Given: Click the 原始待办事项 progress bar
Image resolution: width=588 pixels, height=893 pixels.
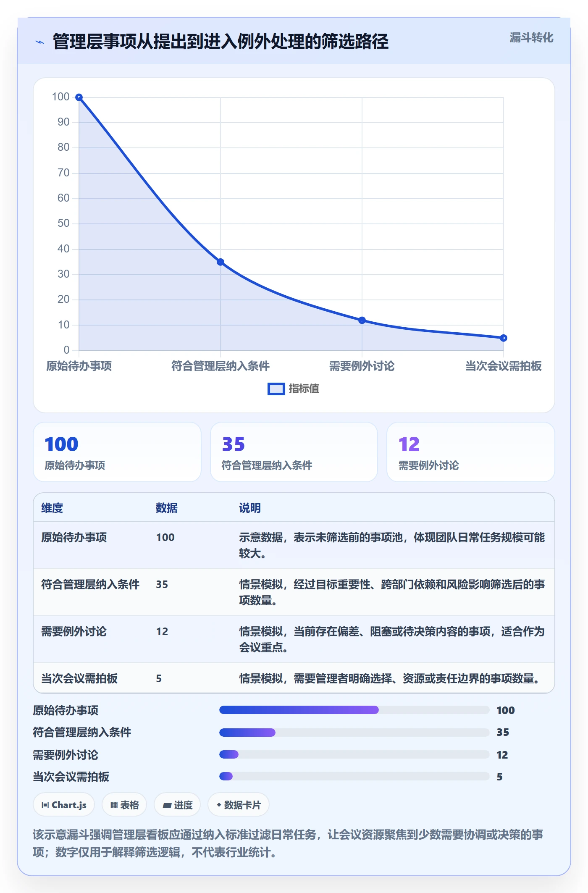Looking at the screenshot, I should pyautogui.click(x=354, y=710).
